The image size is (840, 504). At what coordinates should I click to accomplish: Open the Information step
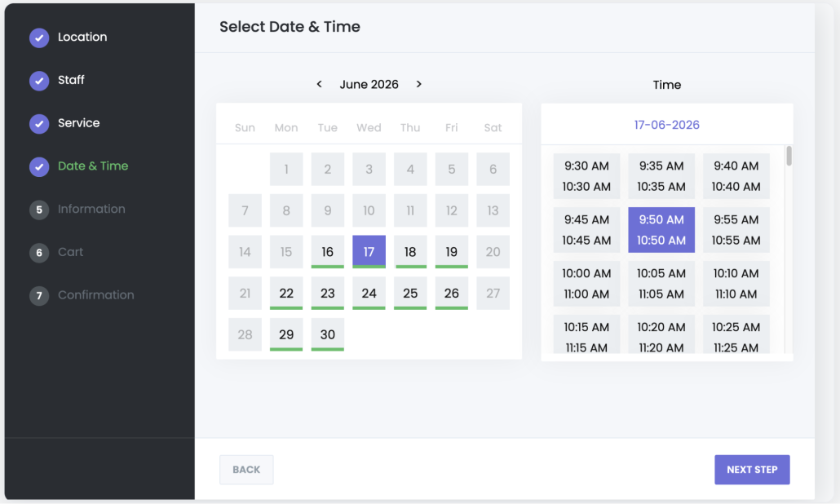click(x=91, y=209)
